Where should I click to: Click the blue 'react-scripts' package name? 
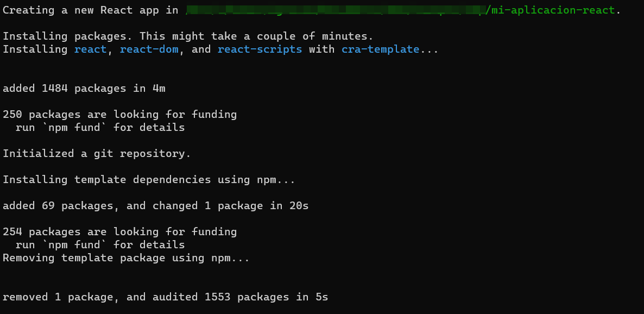[x=260, y=49]
